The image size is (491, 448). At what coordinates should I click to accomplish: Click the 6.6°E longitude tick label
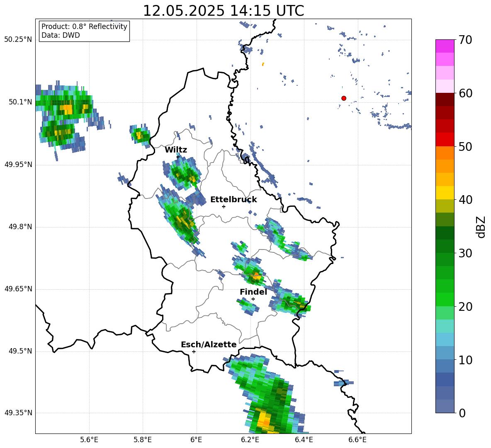(x=357, y=440)
